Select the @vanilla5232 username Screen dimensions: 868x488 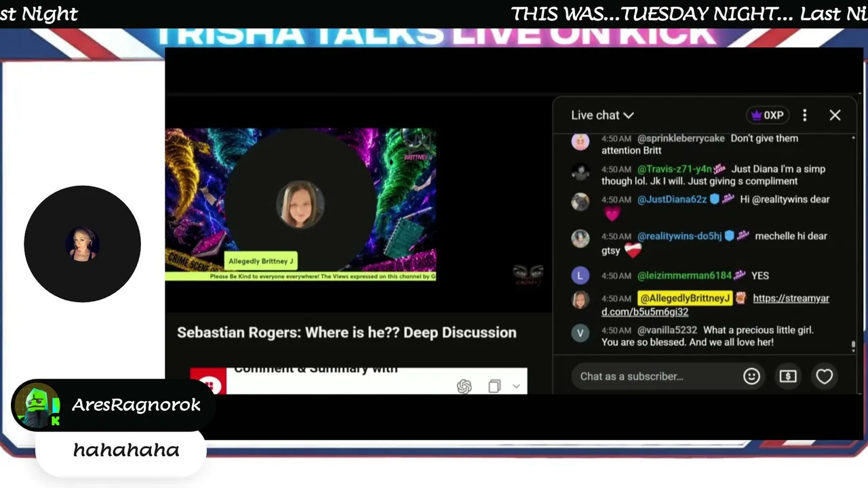667,330
